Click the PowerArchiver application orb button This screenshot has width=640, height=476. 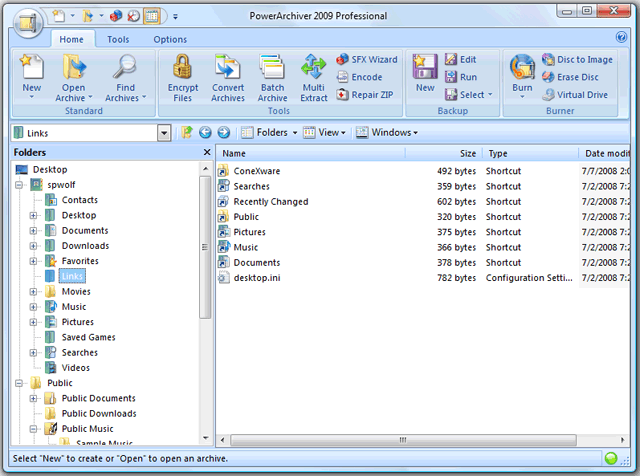28,22
